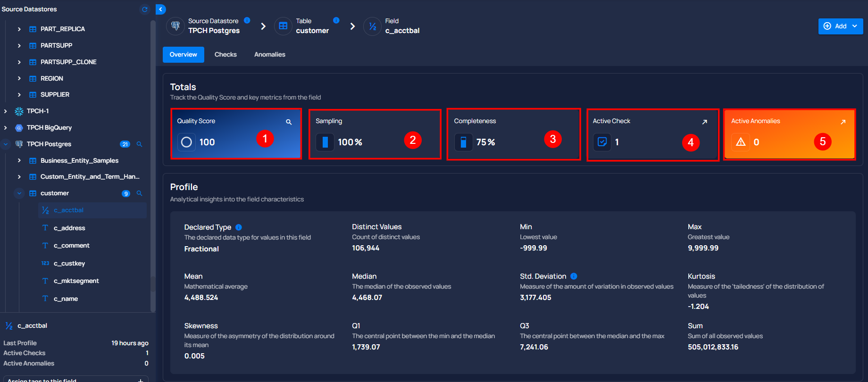The height and width of the screenshot is (382, 868).
Task: Expand the PARTSUPP_CLONE table node
Action: [19, 62]
